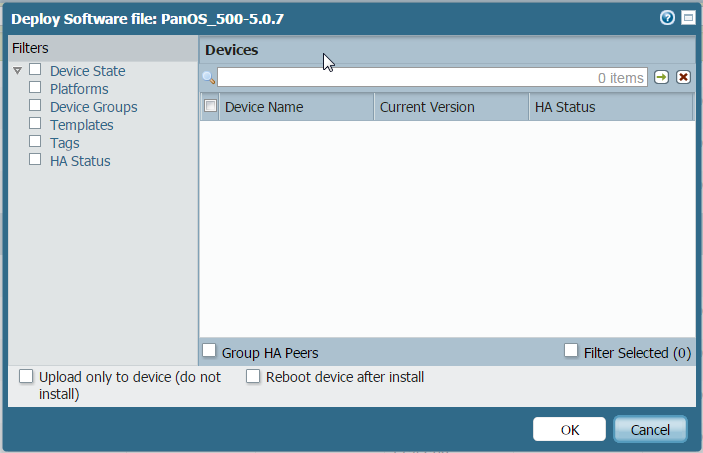Toggle the Filter Selected checkbox
Image resolution: width=703 pixels, height=453 pixels.
coord(571,351)
